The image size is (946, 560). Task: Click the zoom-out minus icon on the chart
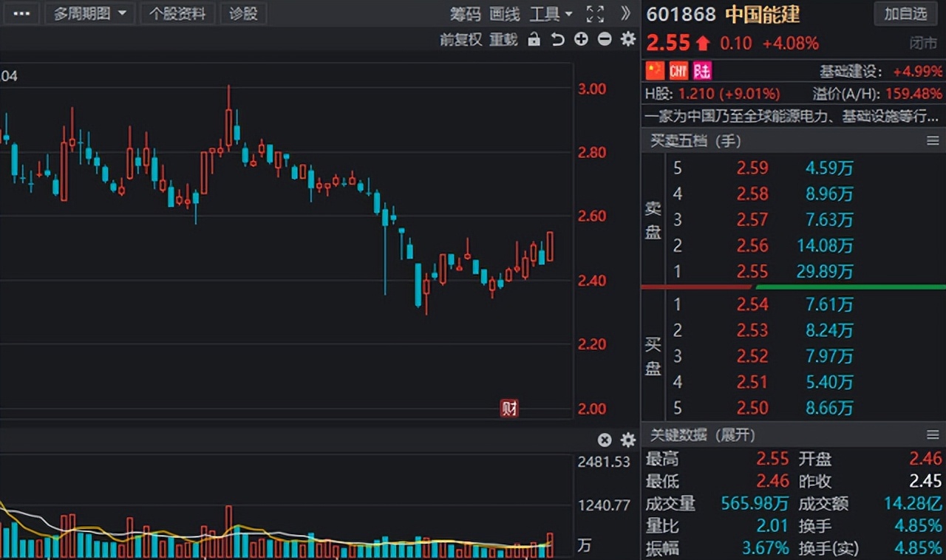point(605,38)
